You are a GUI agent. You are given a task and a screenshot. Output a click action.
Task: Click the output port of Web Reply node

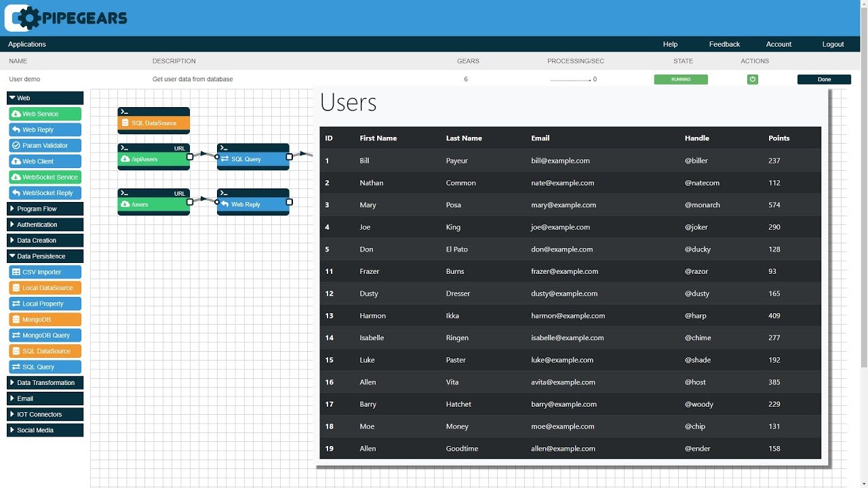pos(290,202)
